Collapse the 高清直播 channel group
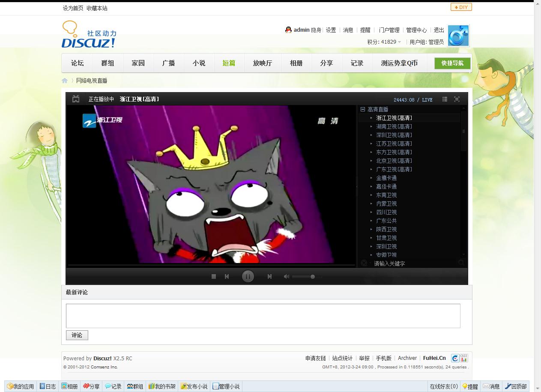 (x=363, y=109)
